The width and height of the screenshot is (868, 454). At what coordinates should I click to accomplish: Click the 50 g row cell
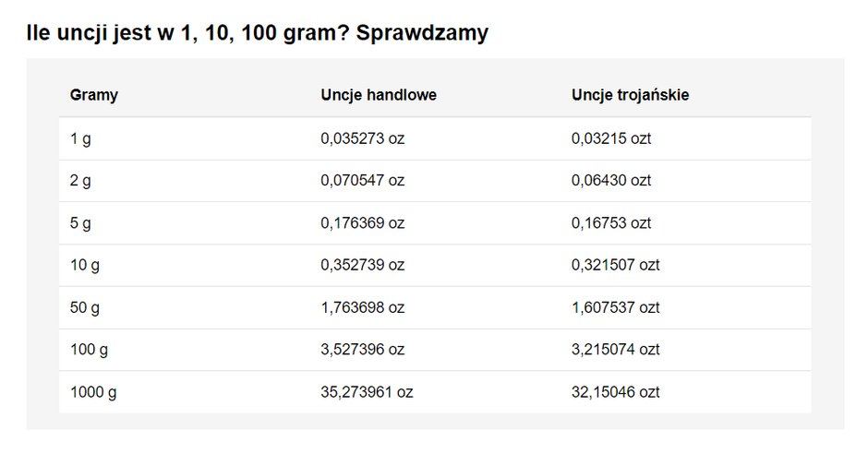coord(85,307)
